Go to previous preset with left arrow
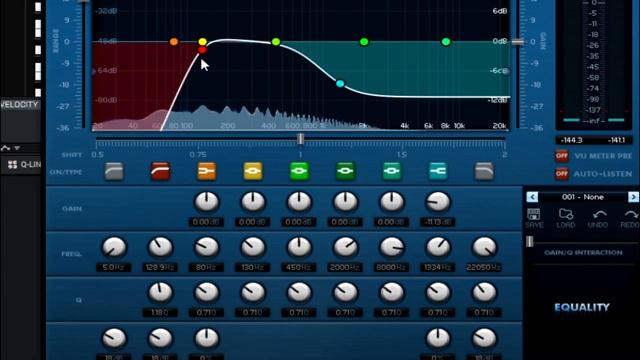 click(532, 197)
